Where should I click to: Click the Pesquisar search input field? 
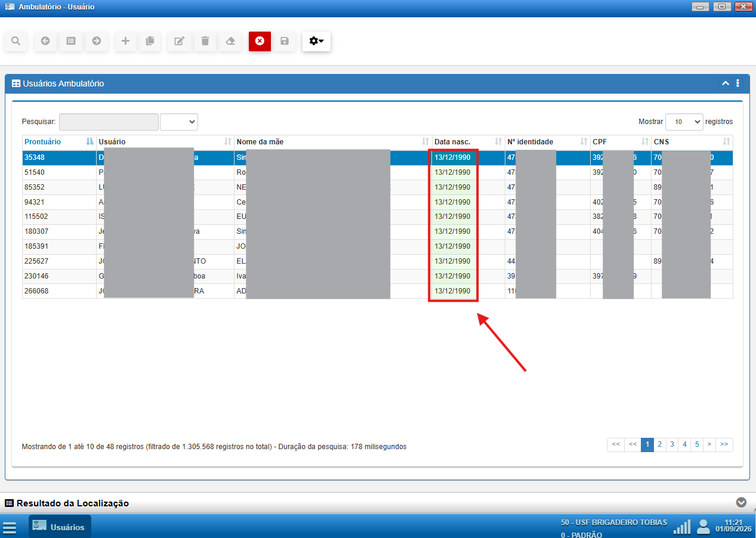pyautogui.click(x=109, y=122)
